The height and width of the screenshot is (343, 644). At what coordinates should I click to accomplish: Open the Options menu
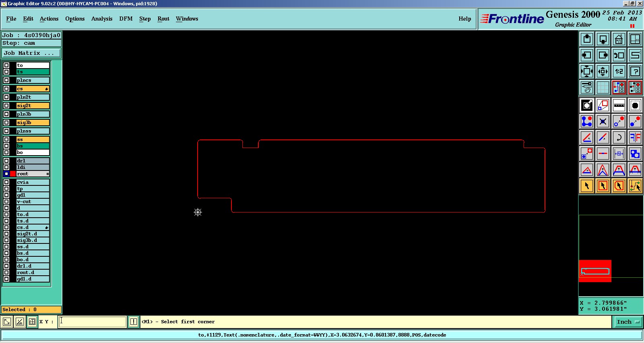tap(75, 19)
